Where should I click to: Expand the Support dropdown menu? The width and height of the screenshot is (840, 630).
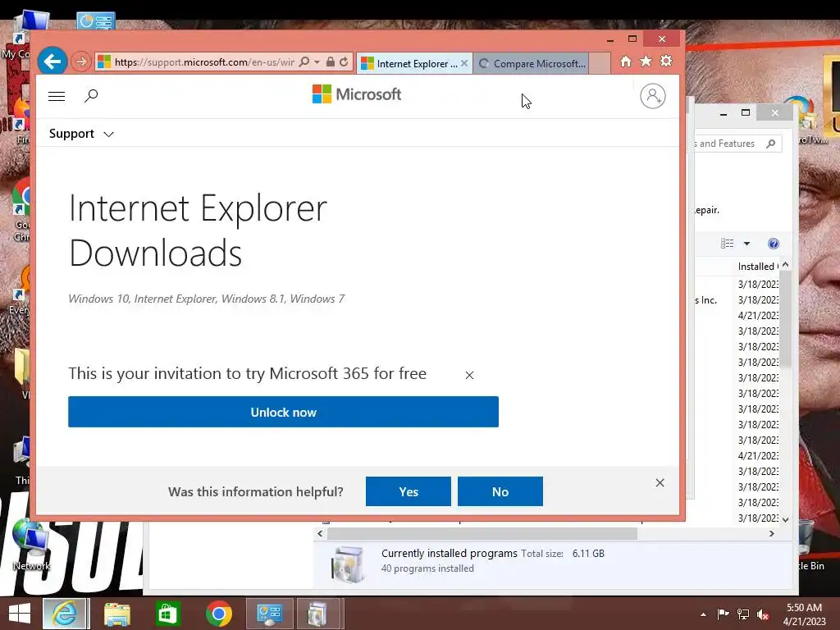click(81, 134)
